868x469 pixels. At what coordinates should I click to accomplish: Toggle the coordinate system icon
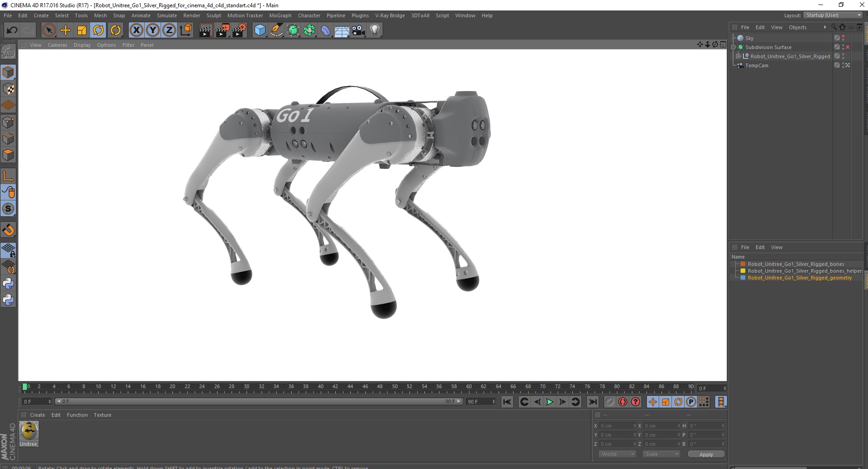[186, 30]
